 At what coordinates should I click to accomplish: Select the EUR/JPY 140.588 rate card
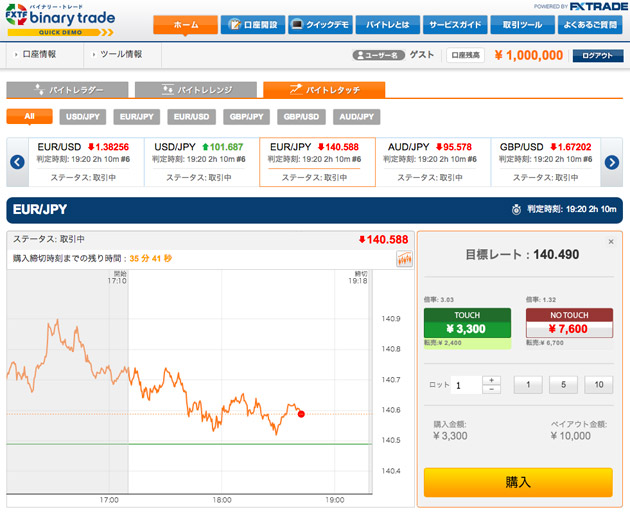317,162
